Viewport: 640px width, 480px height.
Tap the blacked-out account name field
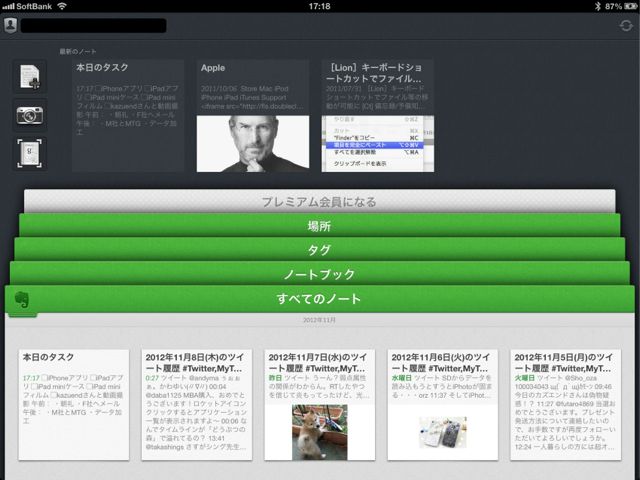click(93, 25)
